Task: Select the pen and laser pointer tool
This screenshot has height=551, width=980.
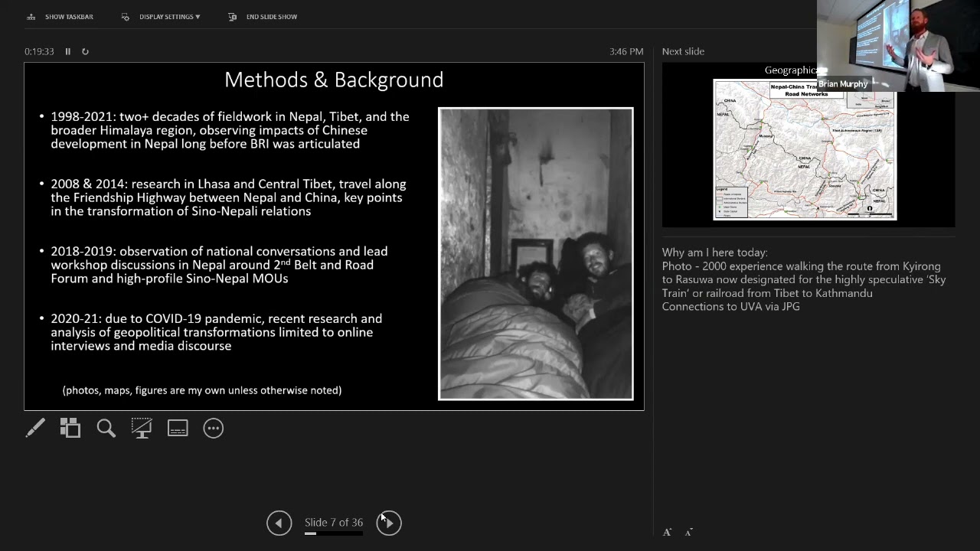Action: pyautogui.click(x=35, y=428)
